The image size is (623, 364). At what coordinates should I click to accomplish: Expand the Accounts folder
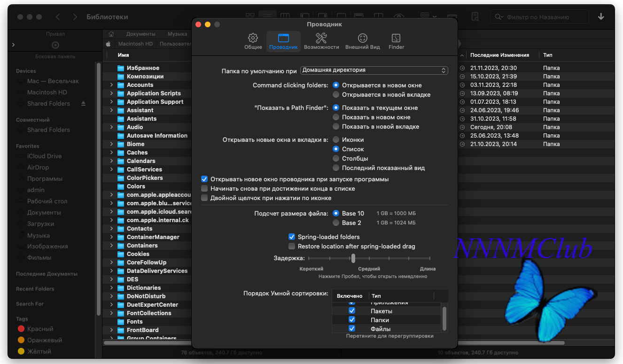[111, 85]
